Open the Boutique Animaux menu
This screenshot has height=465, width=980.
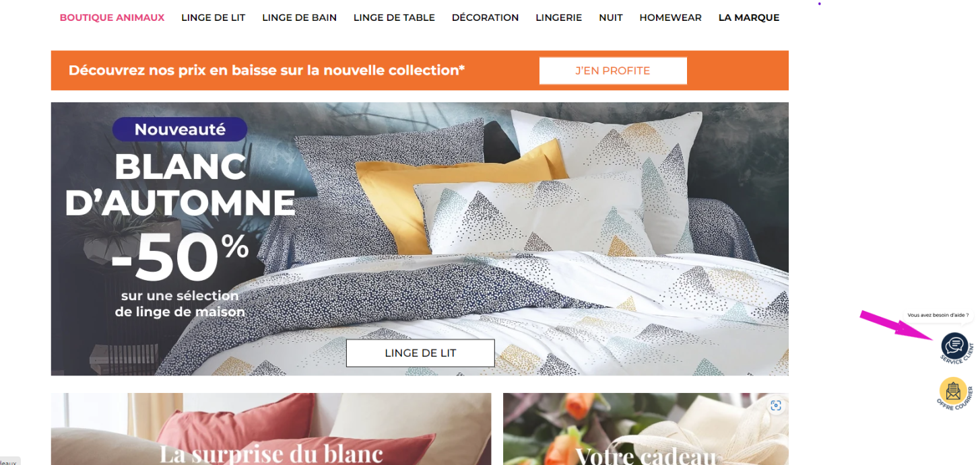[x=112, y=17]
